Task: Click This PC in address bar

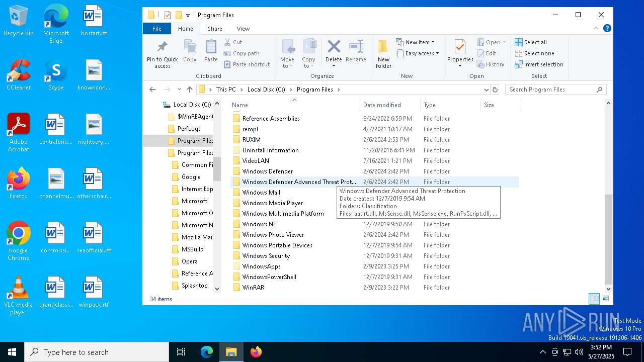Action: tap(226, 89)
